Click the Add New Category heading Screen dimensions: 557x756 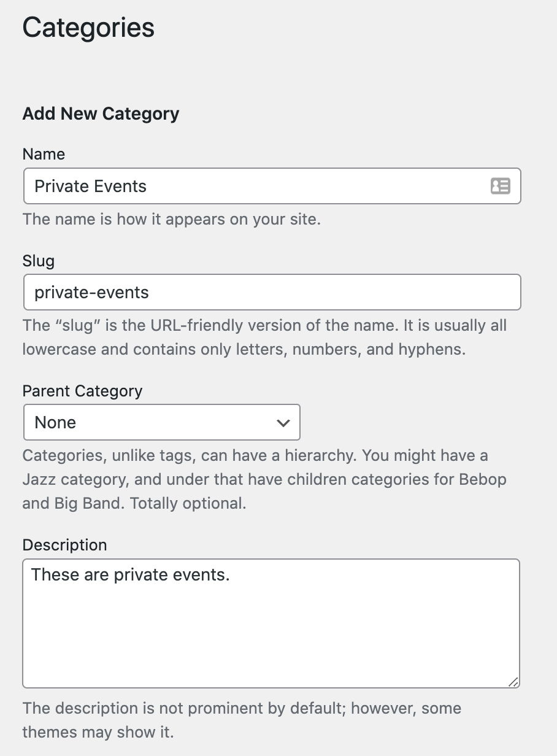point(101,114)
